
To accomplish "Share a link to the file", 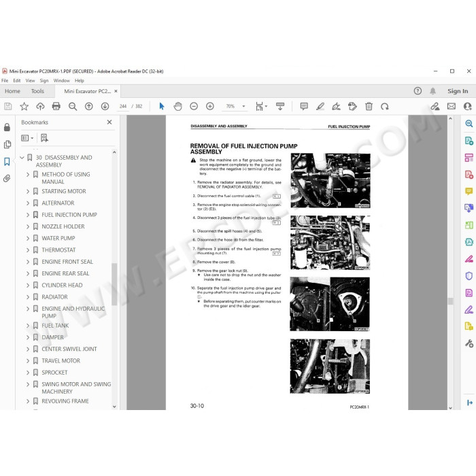I will tap(435, 106).
